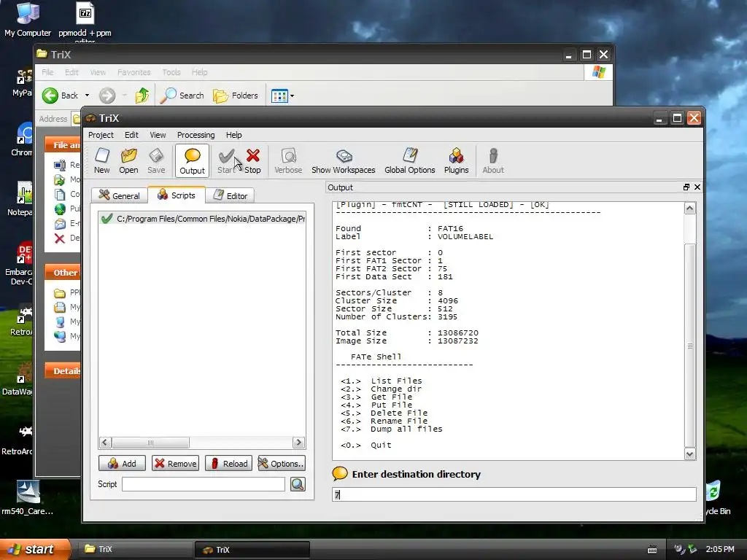Open My Computer desktop icon
Image resolution: width=747 pixels, height=560 pixels.
tap(28, 20)
